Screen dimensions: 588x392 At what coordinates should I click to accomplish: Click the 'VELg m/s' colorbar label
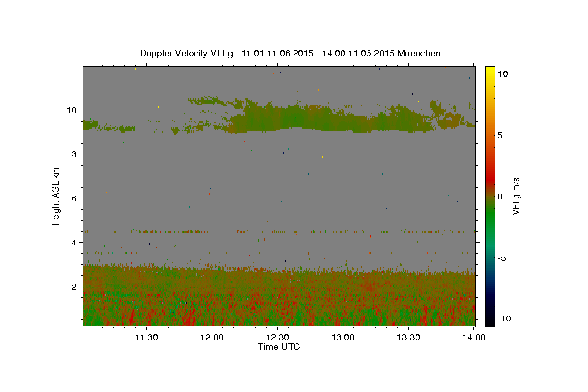pyautogui.click(x=516, y=196)
